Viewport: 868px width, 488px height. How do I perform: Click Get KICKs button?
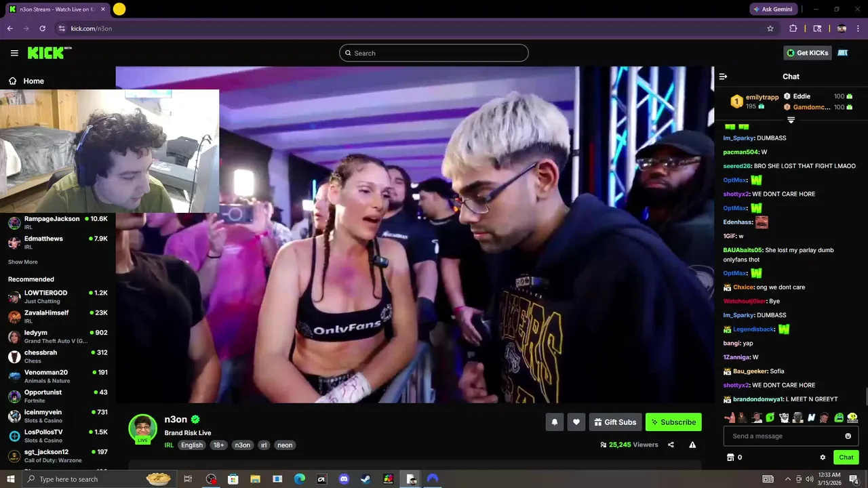[x=808, y=53]
